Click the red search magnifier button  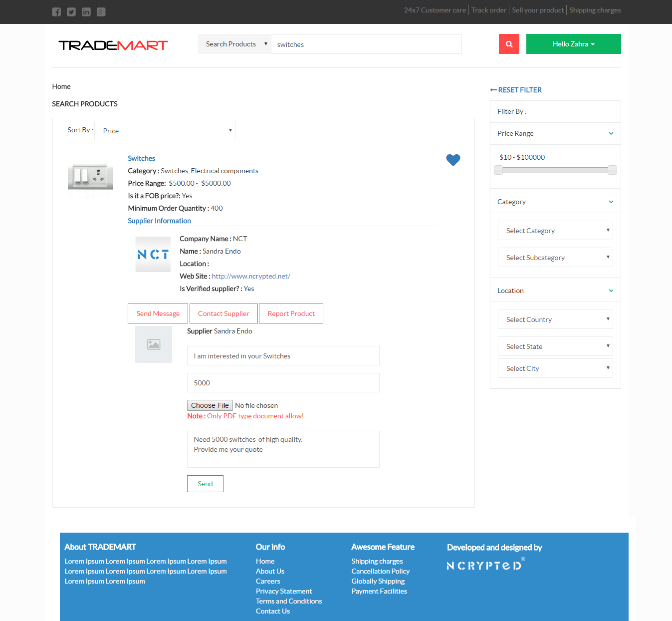pyautogui.click(x=509, y=44)
